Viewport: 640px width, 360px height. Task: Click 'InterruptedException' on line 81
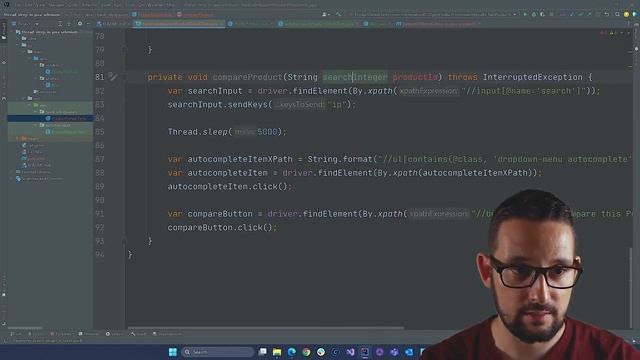click(533, 77)
